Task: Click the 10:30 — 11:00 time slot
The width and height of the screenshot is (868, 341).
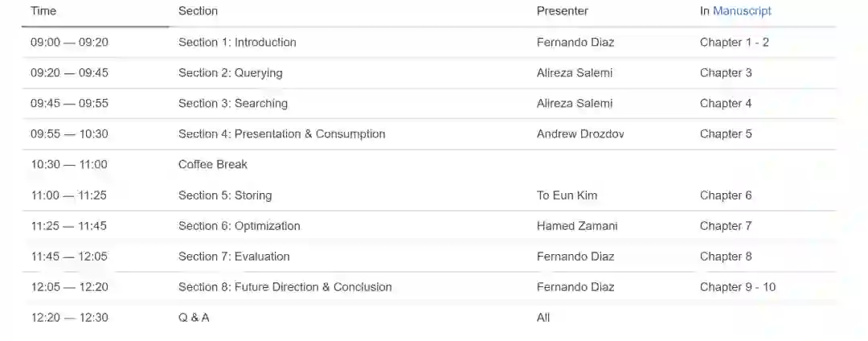Action: [x=69, y=165]
